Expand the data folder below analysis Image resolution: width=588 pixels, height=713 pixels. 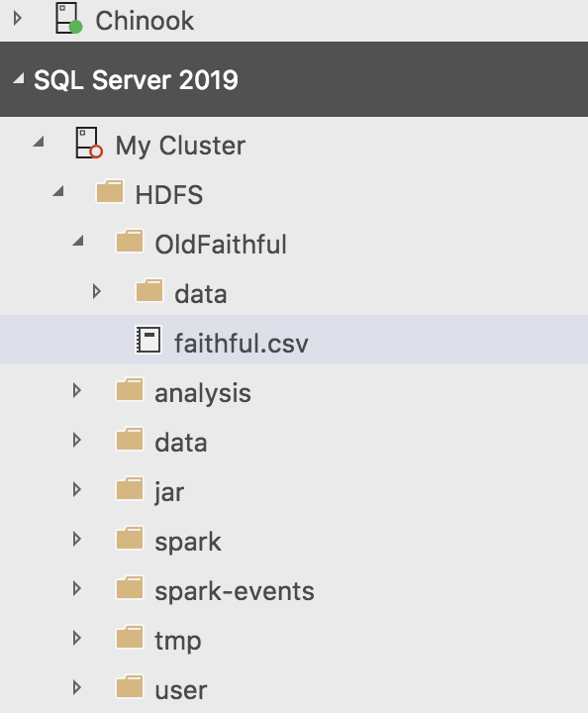click(x=77, y=440)
